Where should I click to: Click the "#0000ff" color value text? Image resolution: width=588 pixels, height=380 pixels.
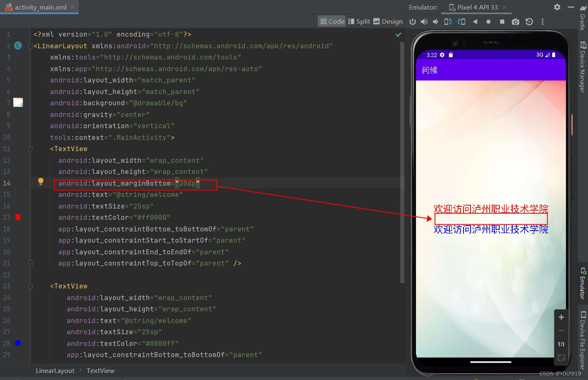160,343
